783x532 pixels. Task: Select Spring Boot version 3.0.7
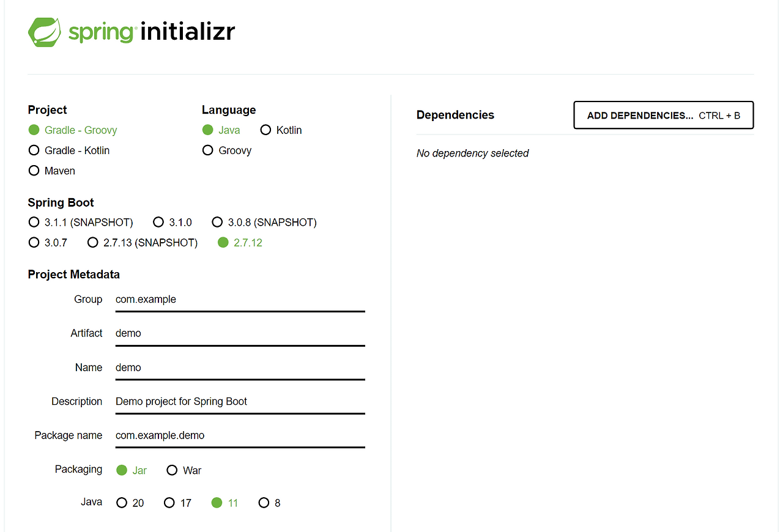(34, 242)
